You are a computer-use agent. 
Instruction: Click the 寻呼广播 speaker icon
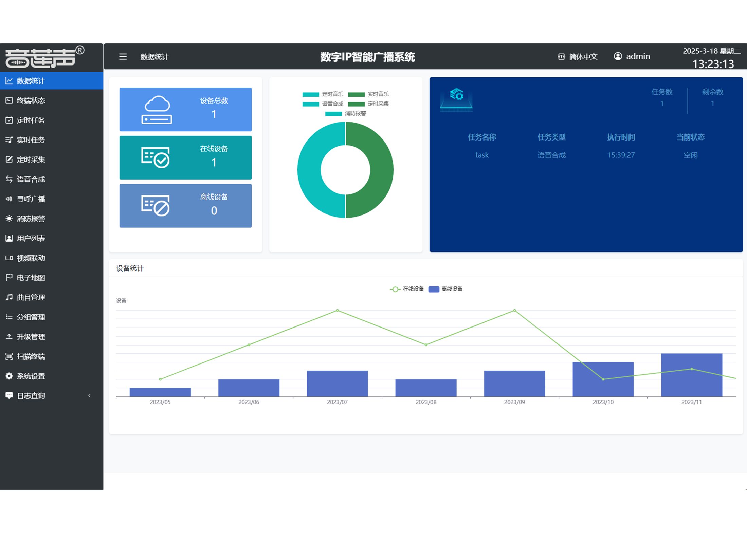tap(9, 199)
